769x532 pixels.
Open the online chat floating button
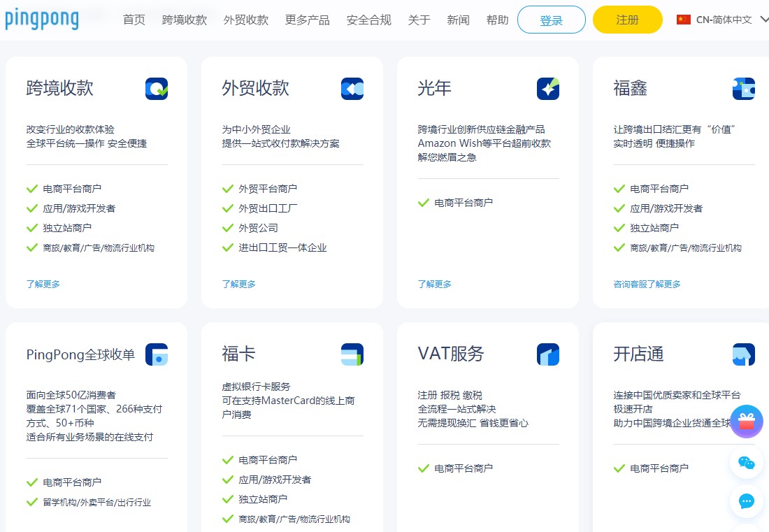[x=747, y=501]
